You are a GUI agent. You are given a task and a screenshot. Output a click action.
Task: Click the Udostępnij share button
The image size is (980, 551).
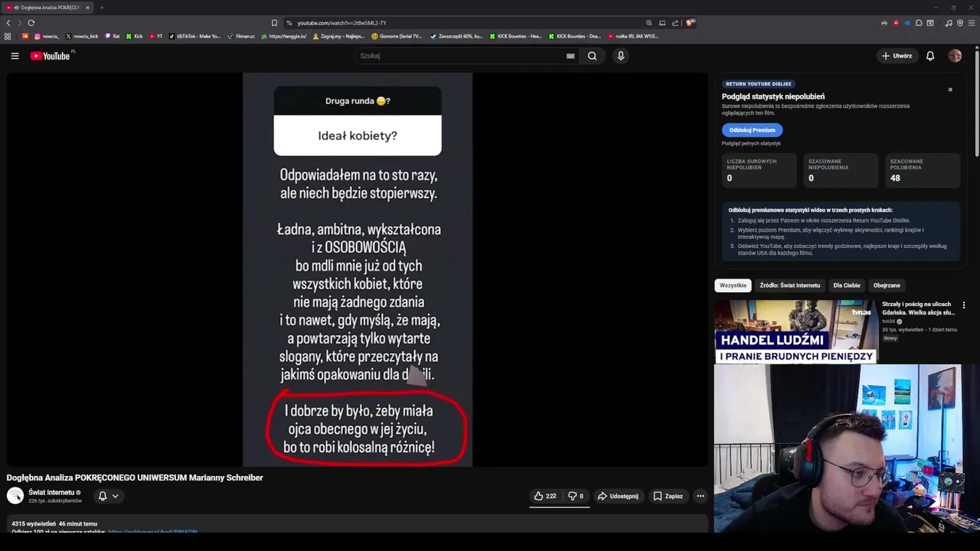click(618, 496)
